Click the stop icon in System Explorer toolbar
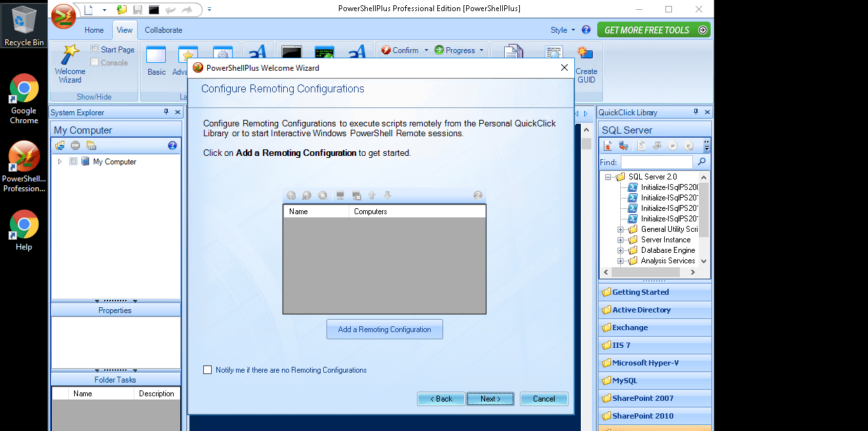The height and width of the screenshot is (431, 868). [75, 146]
